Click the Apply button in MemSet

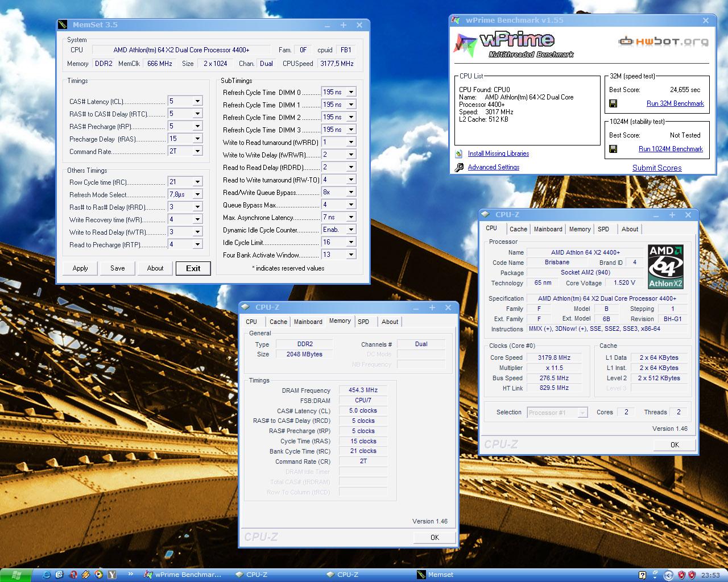80,268
